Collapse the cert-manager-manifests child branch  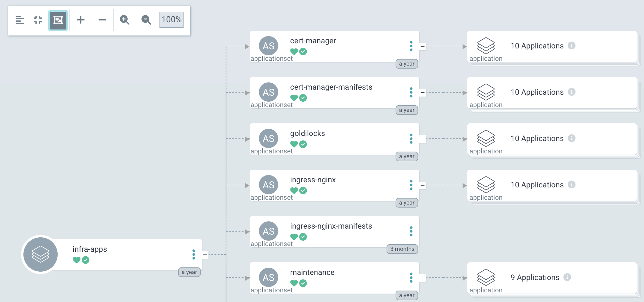click(423, 93)
